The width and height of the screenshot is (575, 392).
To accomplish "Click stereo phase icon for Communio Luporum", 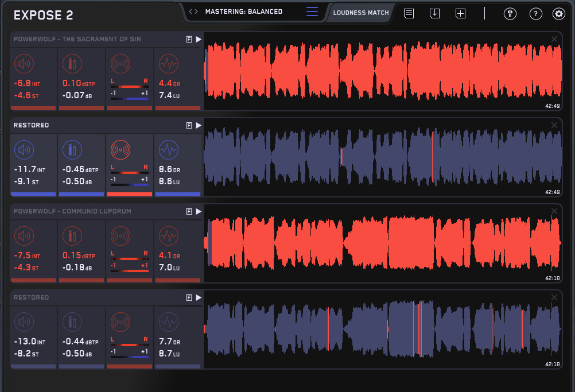I will [121, 236].
